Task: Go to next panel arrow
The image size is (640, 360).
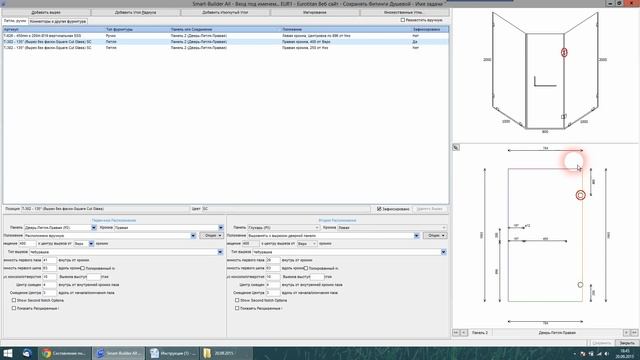Action: (x=626, y=333)
